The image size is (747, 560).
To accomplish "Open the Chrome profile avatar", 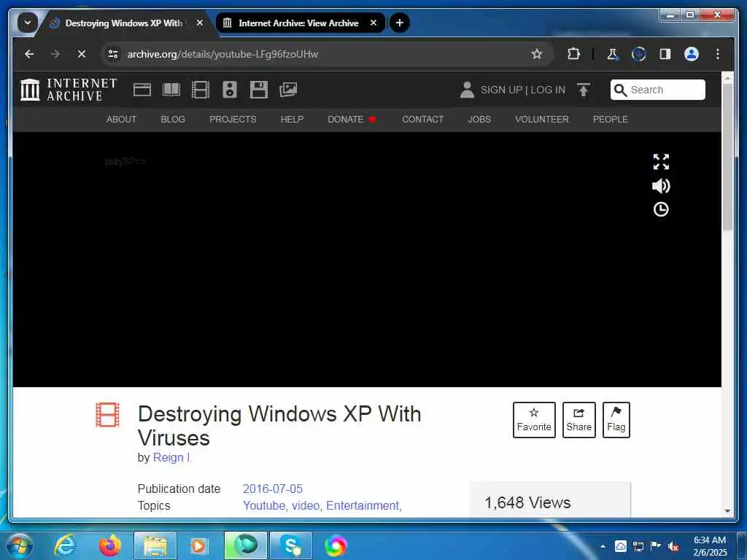I will pos(692,54).
